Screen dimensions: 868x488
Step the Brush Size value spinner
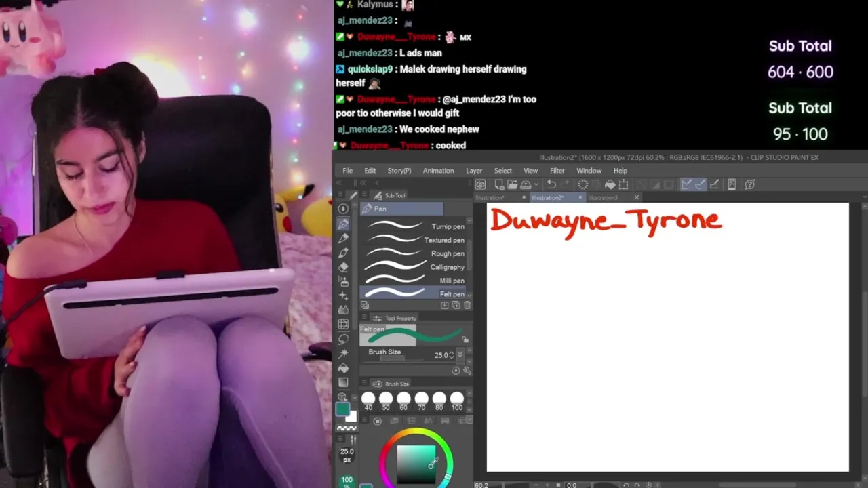[452, 354]
